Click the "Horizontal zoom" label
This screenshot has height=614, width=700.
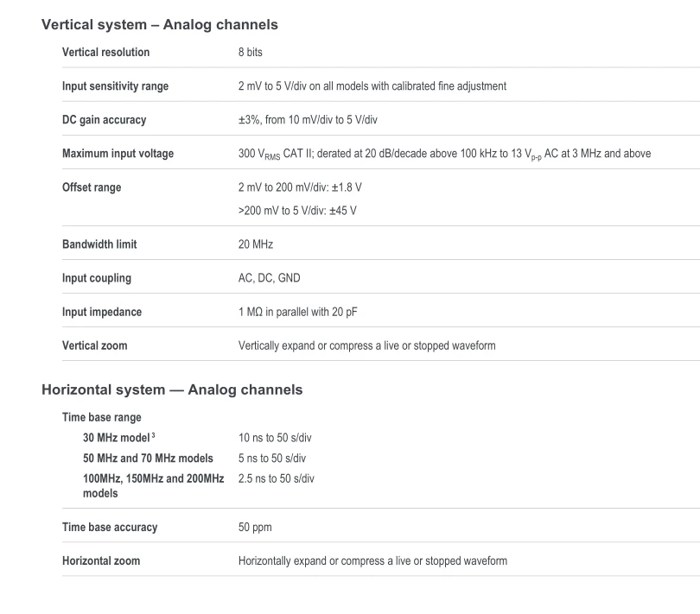[101, 560]
